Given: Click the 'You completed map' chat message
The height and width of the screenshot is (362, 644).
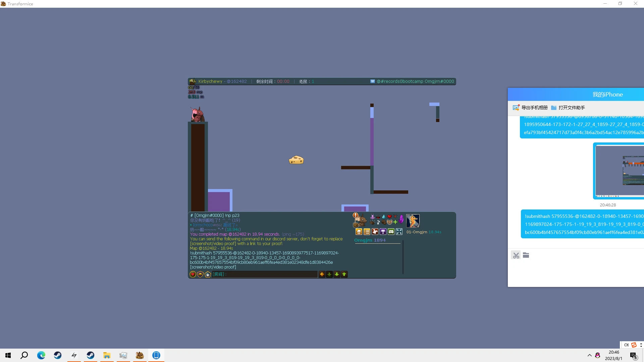Looking at the screenshot, I should [x=235, y=234].
